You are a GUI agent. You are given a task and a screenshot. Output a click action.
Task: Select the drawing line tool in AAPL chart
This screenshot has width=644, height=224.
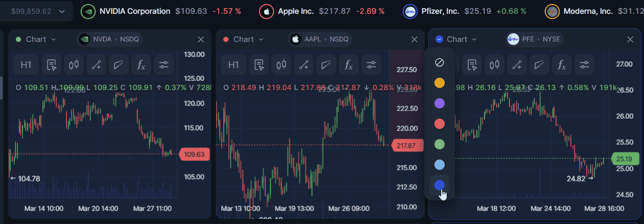pyautogui.click(x=304, y=65)
